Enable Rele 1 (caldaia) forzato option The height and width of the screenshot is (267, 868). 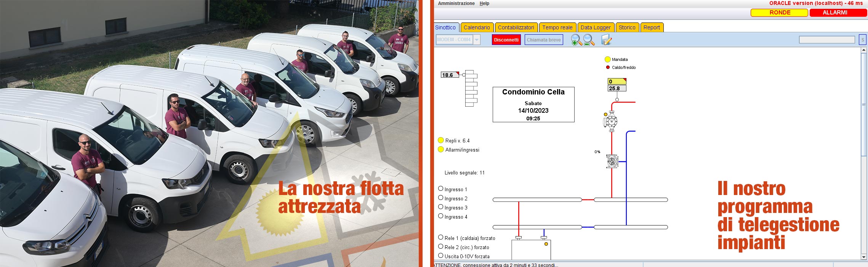point(441,237)
